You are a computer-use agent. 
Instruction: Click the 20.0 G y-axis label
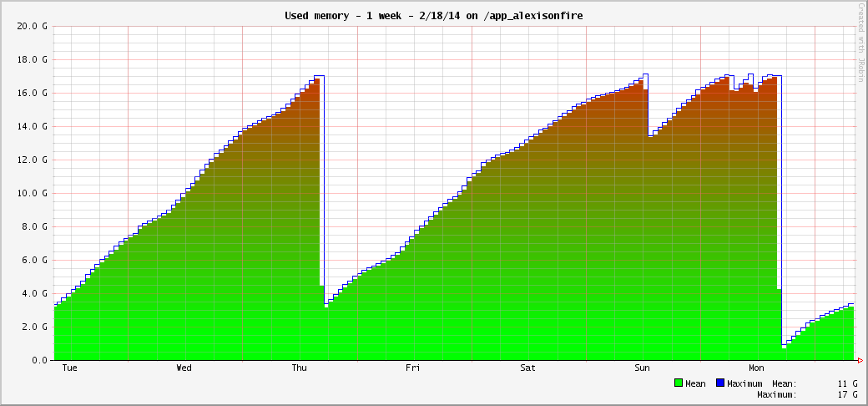[x=31, y=26]
